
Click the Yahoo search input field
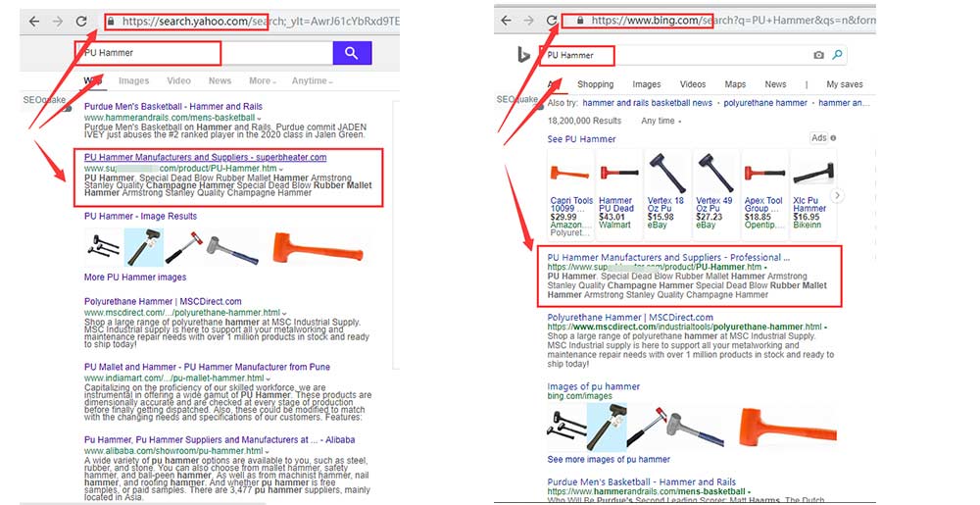tap(205, 53)
